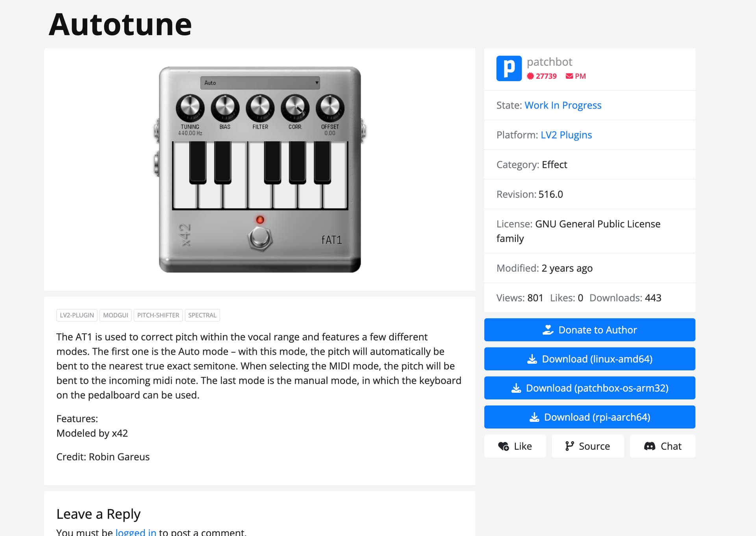The height and width of the screenshot is (536, 756).
Task: Click the logged in link
Action: tap(136, 532)
